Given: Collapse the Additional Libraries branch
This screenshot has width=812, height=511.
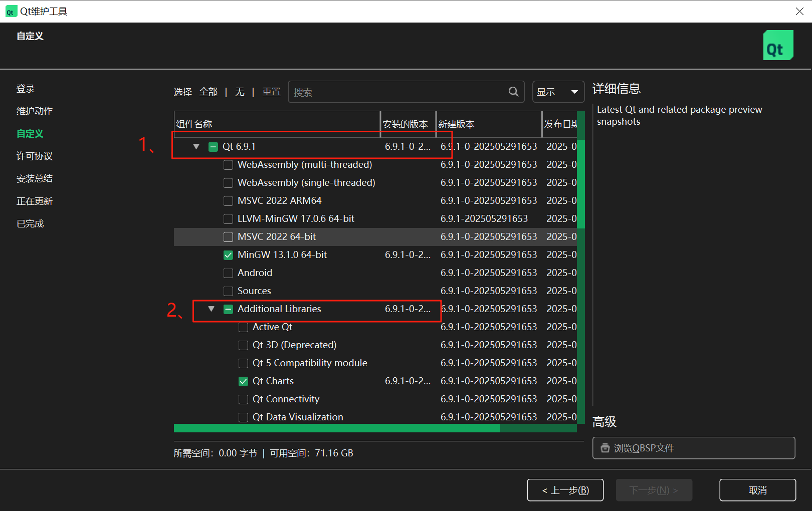Looking at the screenshot, I should 211,309.
